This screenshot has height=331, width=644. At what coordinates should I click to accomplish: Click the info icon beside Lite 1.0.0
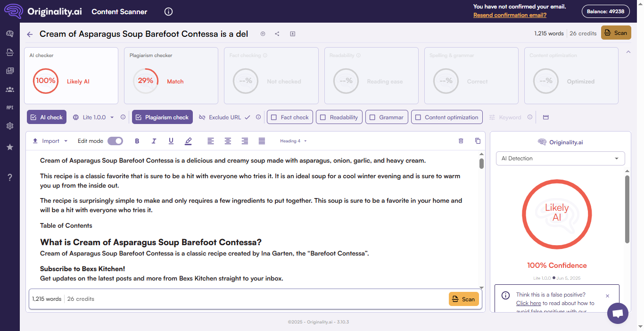123,117
